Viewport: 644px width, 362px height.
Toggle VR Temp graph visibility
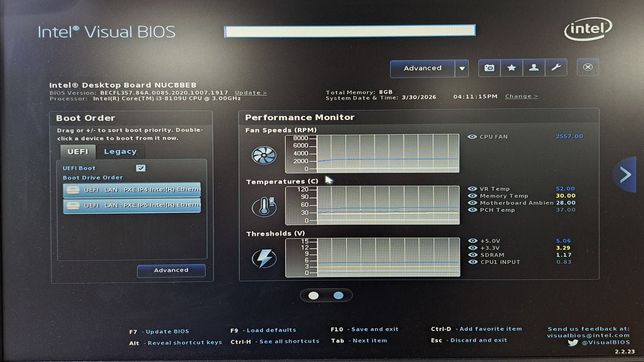coord(472,189)
